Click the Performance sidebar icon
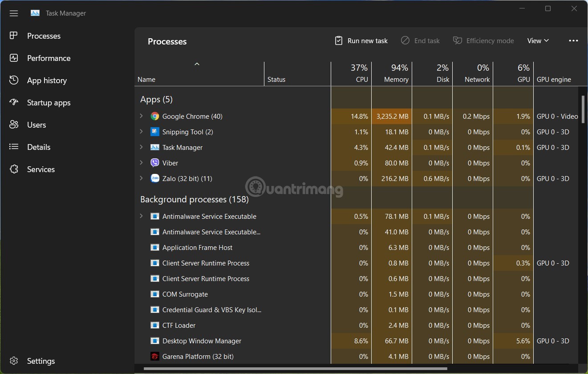 (x=14, y=58)
